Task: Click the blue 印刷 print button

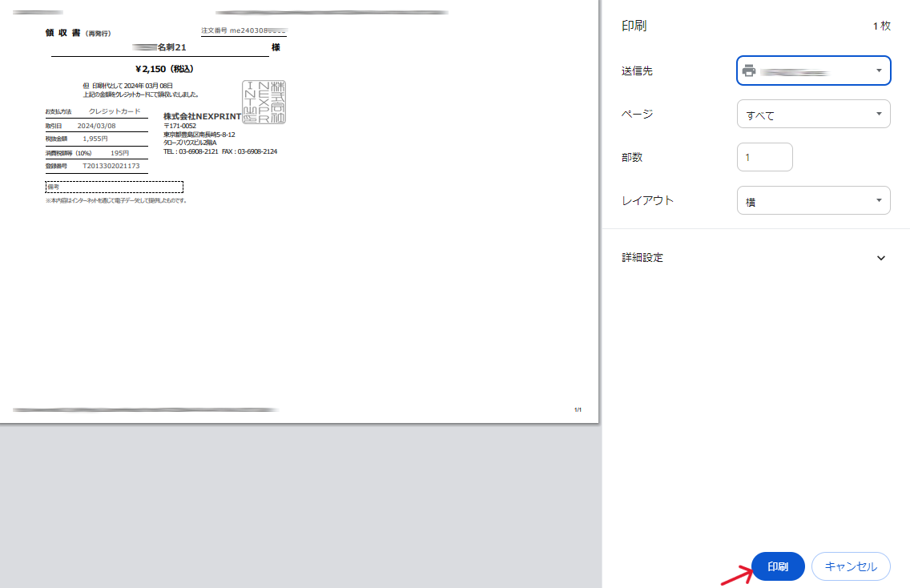Action: pos(778,566)
